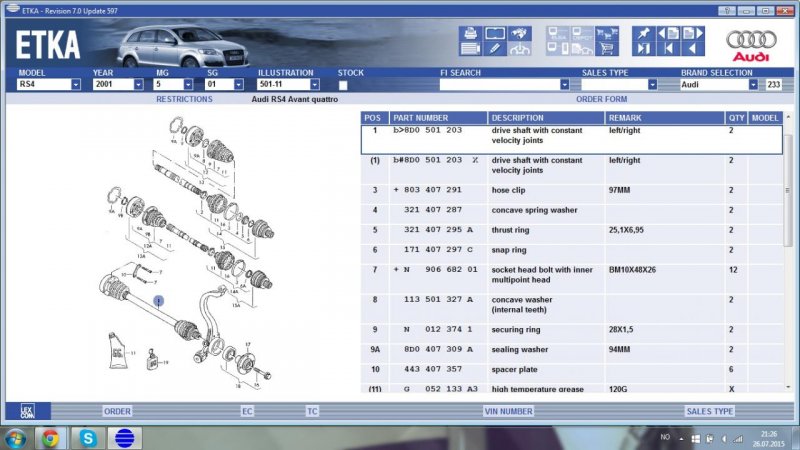Click the pencil edit icon

(495, 49)
